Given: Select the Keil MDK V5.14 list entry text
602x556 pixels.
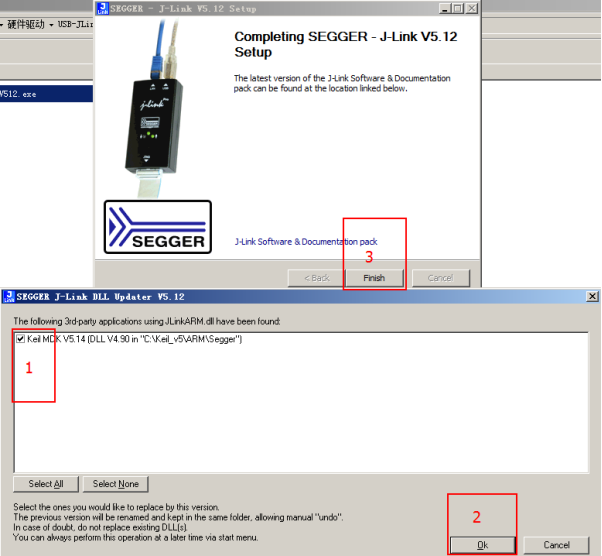Looking at the screenshot, I should click(x=134, y=339).
